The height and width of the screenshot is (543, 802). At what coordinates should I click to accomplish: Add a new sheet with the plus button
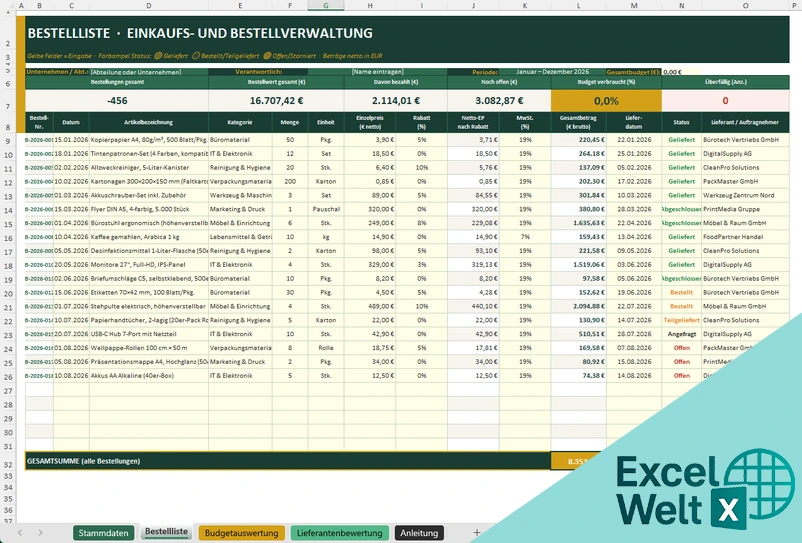point(476,533)
